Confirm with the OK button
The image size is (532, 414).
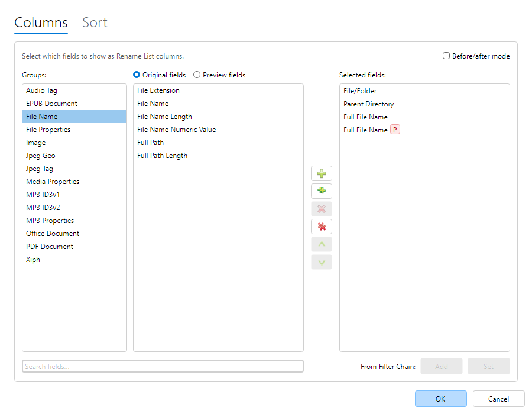(x=441, y=399)
